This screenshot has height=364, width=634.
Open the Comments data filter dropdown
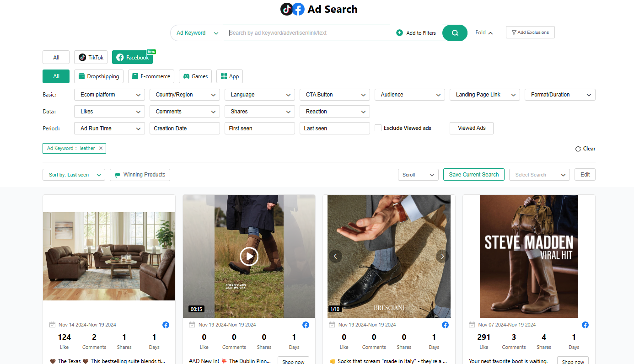coord(185,112)
